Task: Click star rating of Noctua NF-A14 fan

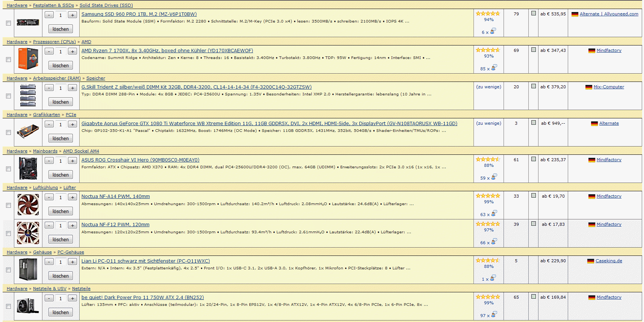Action: [x=488, y=196]
